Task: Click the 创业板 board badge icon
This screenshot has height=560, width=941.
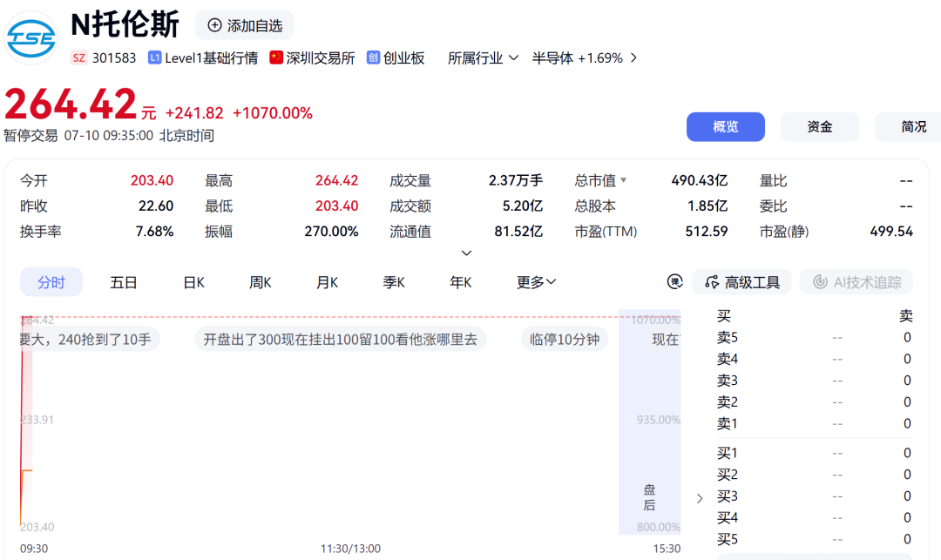Action: pos(373,57)
